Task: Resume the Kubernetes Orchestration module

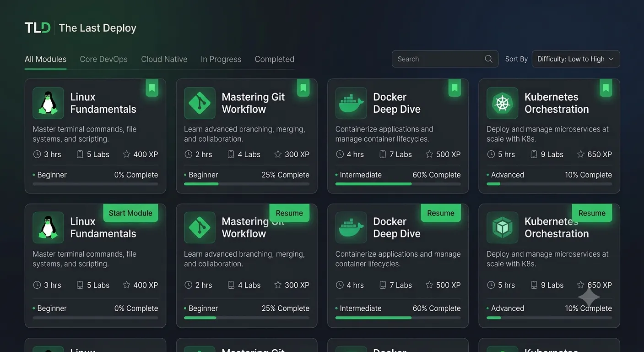Action: click(x=592, y=213)
